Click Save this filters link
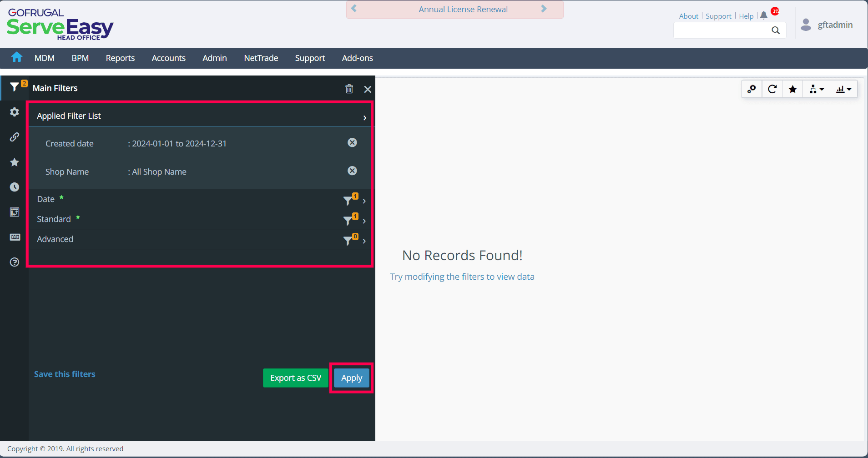This screenshot has height=458, width=868. click(65, 374)
